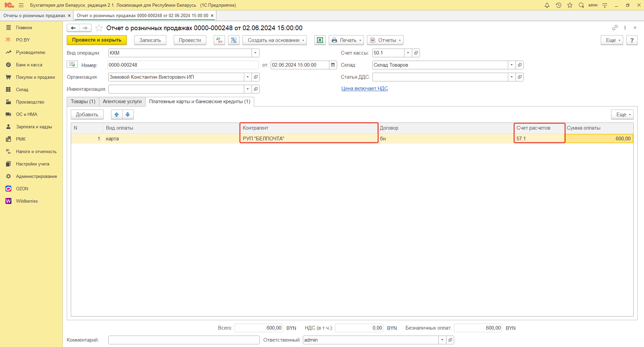
Task: Click the Комментарий input field
Action: tap(184, 340)
